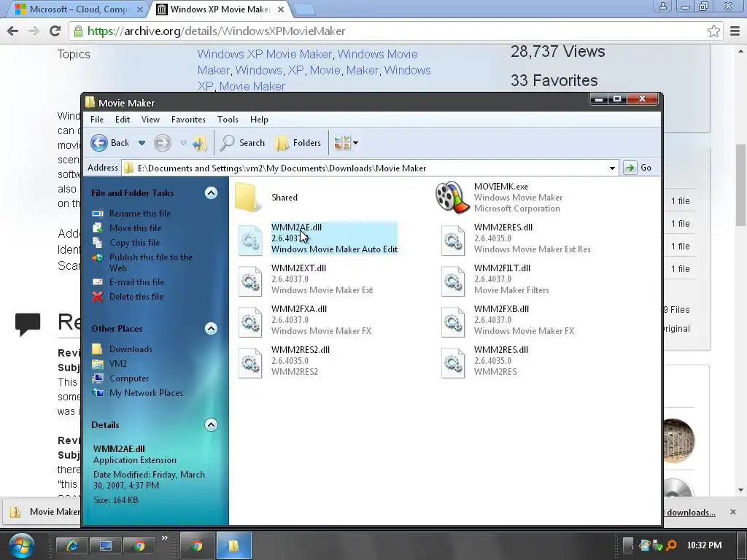This screenshot has width=747, height=560.
Task: Click the 10:32 PM system clock
Action: coord(704,545)
